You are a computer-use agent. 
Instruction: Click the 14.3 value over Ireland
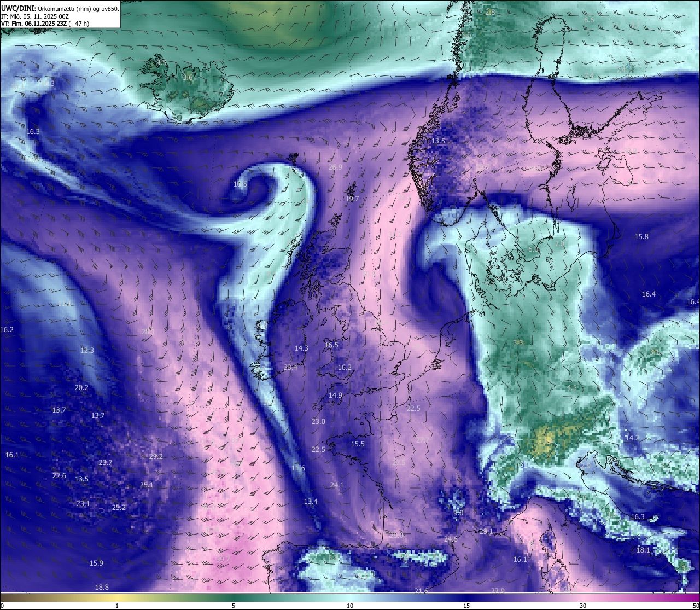(301, 348)
